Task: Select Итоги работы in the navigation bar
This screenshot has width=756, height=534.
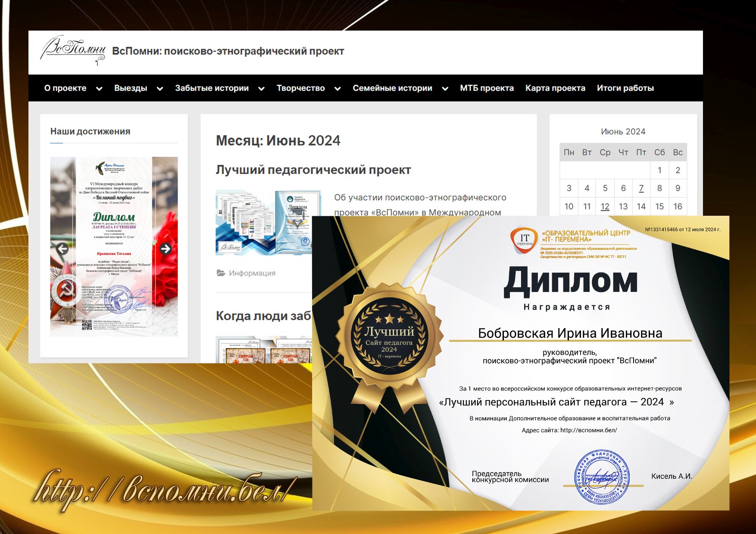Action: pyautogui.click(x=625, y=88)
